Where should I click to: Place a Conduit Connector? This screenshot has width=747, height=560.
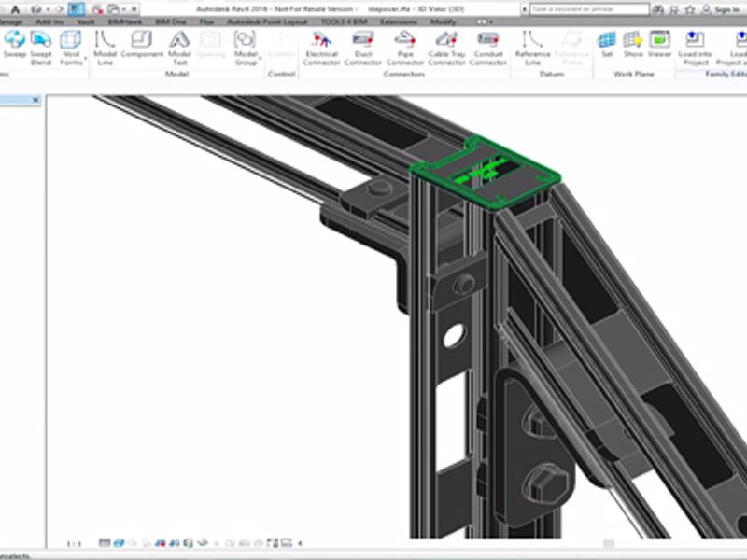487,45
